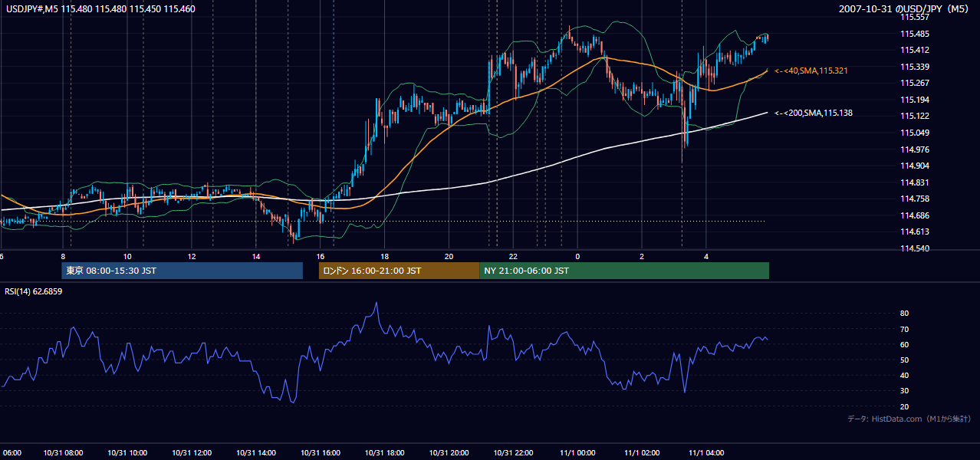This screenshot has height=460, width=980.
Task: Click RSI scale level 60
Action: [904, 344]
